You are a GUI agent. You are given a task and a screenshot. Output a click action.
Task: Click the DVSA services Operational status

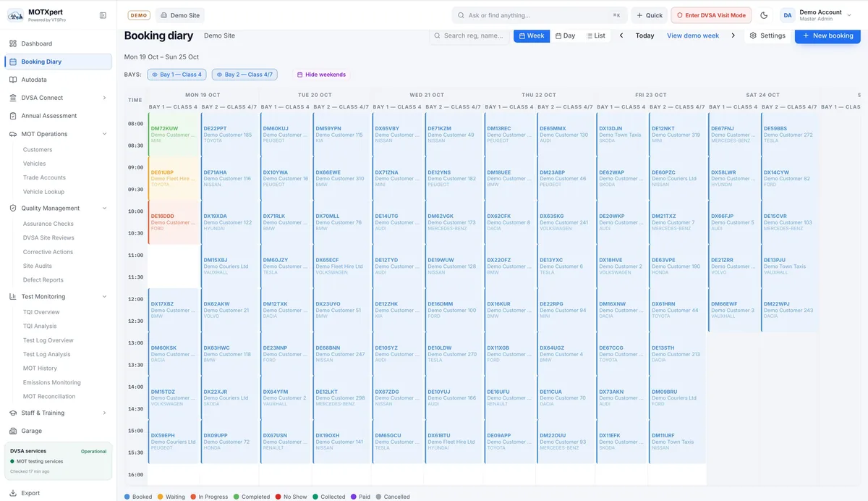point(94,451)
